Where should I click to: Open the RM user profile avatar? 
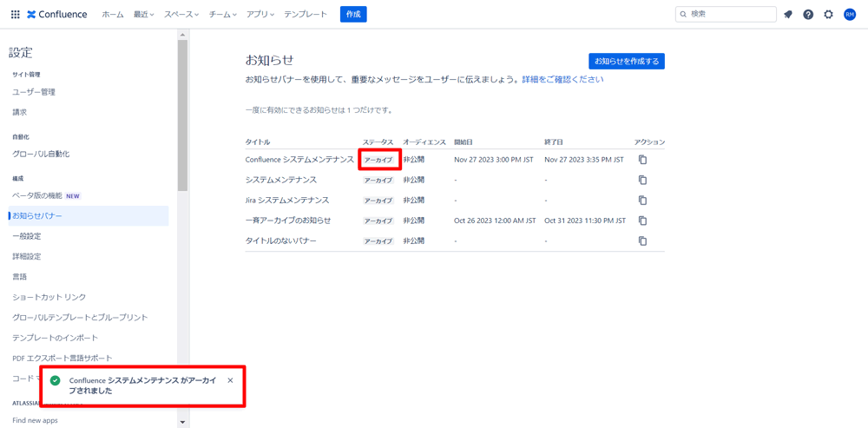click(x=850, y=15)
